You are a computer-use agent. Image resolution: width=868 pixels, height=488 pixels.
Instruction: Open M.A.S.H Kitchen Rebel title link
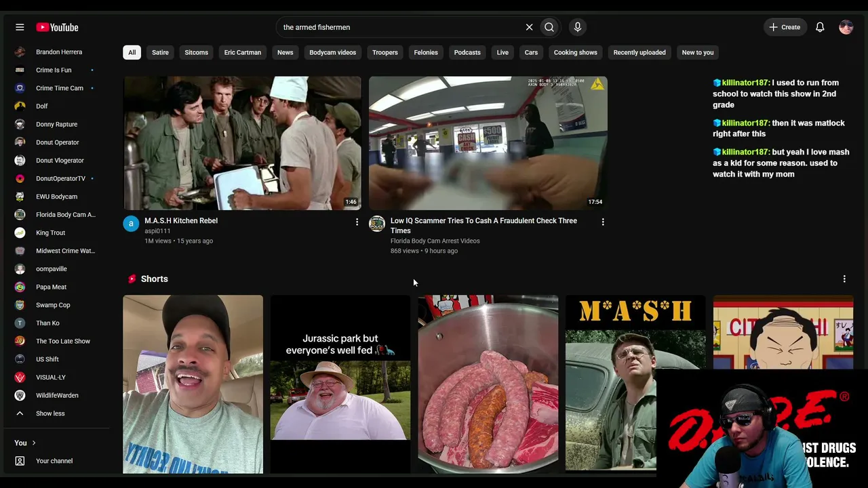pyautogui.click(x=181, y=220)
